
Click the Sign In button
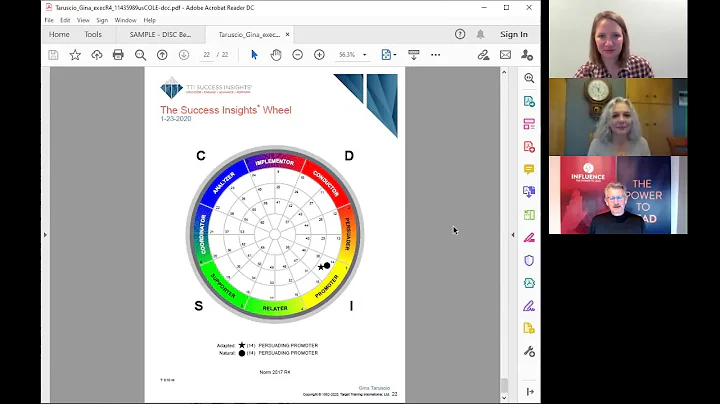click(x=514, y=34)
